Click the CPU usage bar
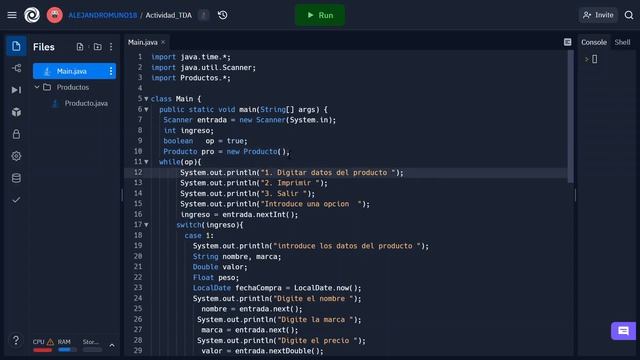This screenshot has height=360, width=640. tap(43, 350)
